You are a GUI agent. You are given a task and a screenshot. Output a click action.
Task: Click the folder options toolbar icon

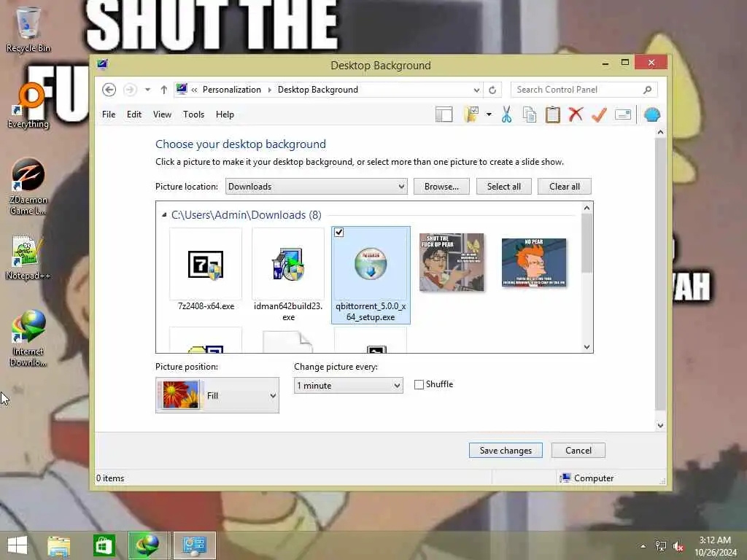[x=471, y=114]
